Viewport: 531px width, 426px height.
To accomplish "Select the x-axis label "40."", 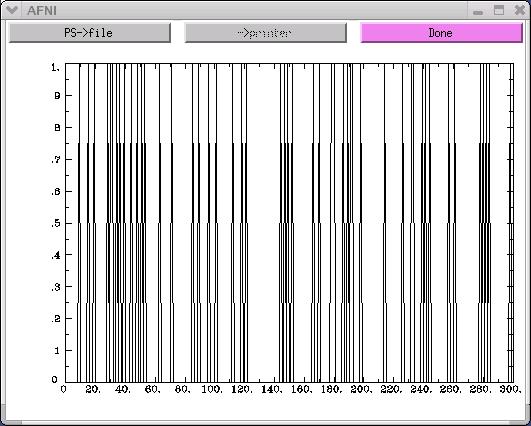I will 123,389.
